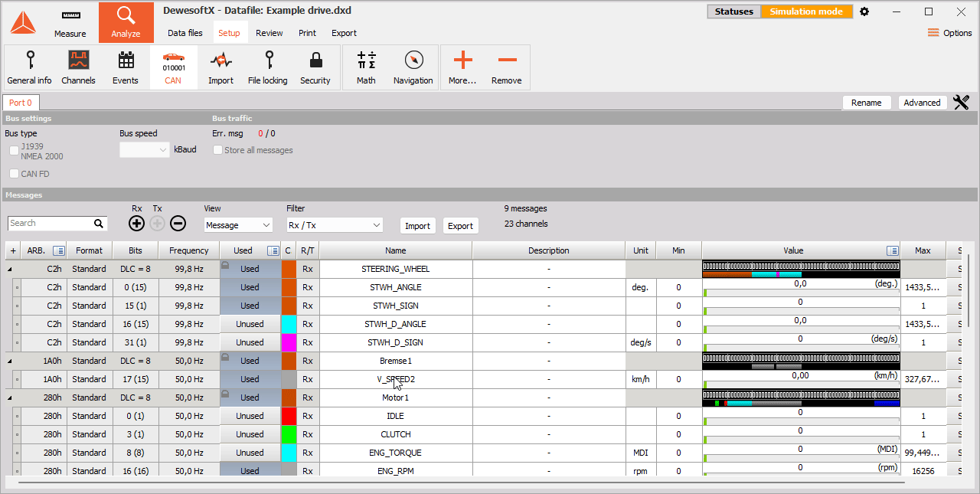Screen dimensions: 980x494
Task: Toggle Used for V_SPEED2 row
Action: pos(250,379)
